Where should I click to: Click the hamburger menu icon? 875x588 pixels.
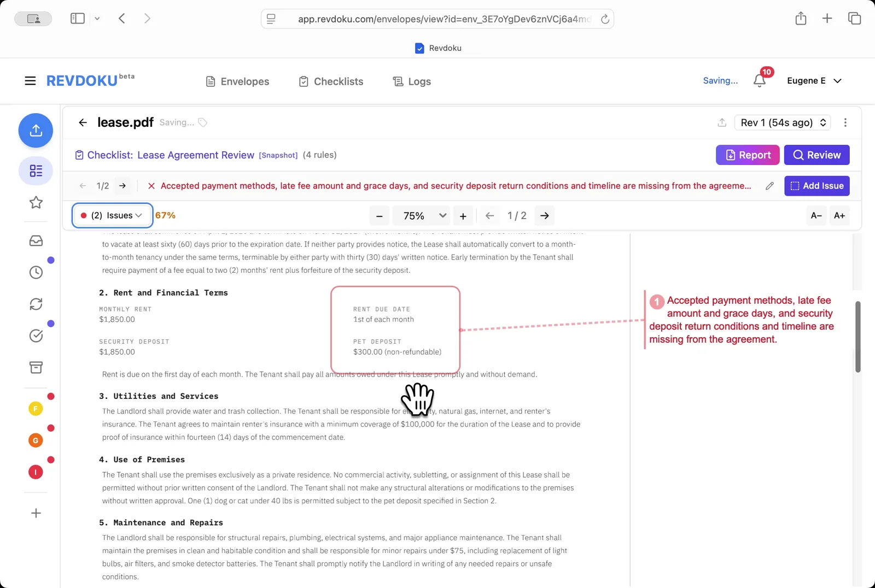pyautogui.click(x=30, y=81)
